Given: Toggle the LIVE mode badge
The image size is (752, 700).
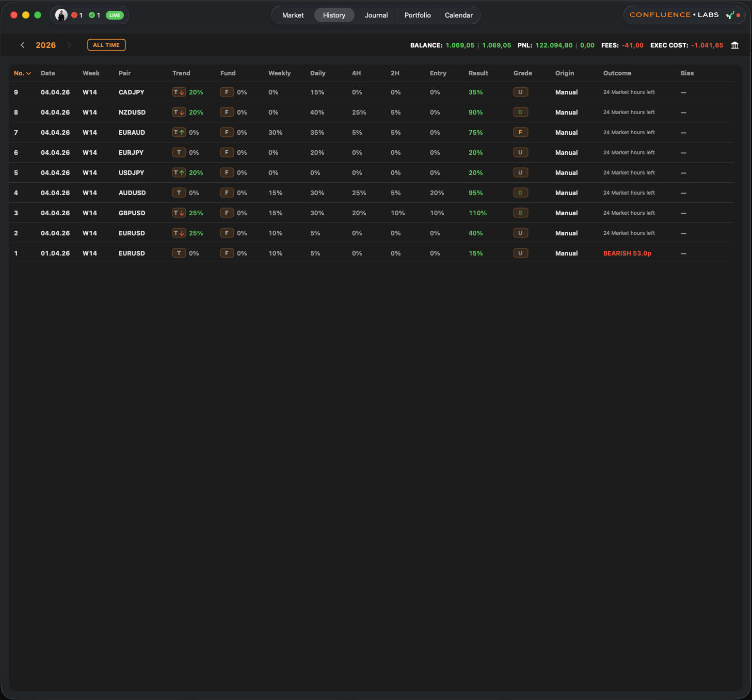Looking at the screenshot, I should [115, 15].
